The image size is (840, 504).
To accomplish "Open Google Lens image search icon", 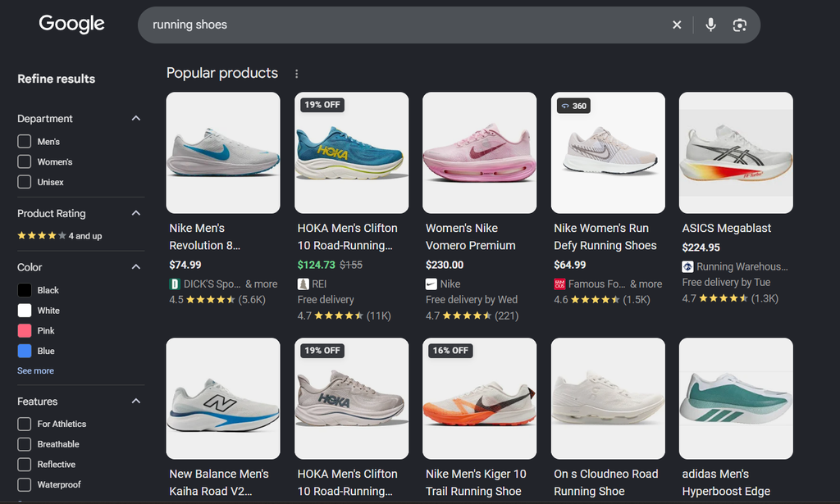I will 739,25.
